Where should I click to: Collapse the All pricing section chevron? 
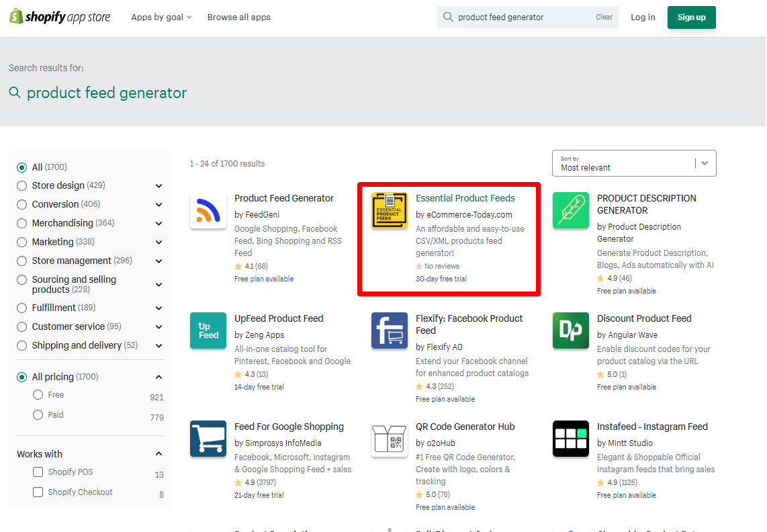pos(159,377)
